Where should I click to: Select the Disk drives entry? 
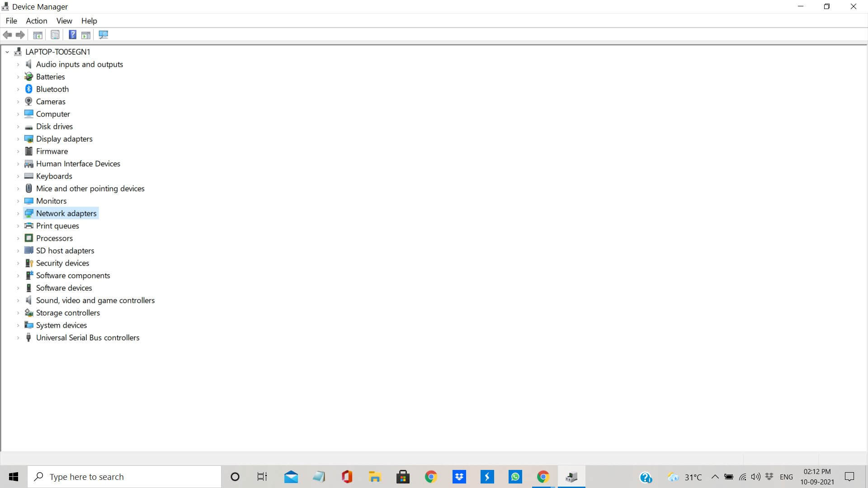pos(54,127)
